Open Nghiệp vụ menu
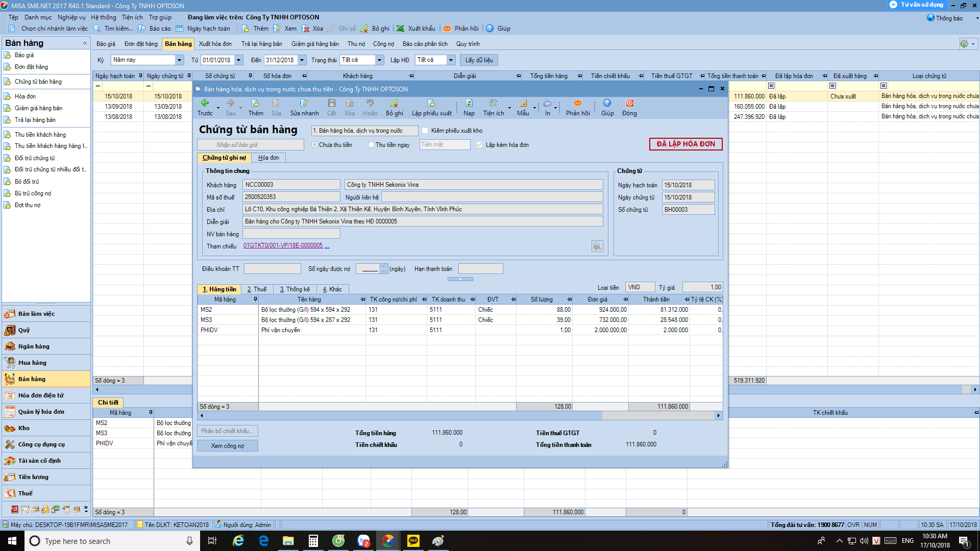This screenshot has width=980, height=551. coord(71,17)
